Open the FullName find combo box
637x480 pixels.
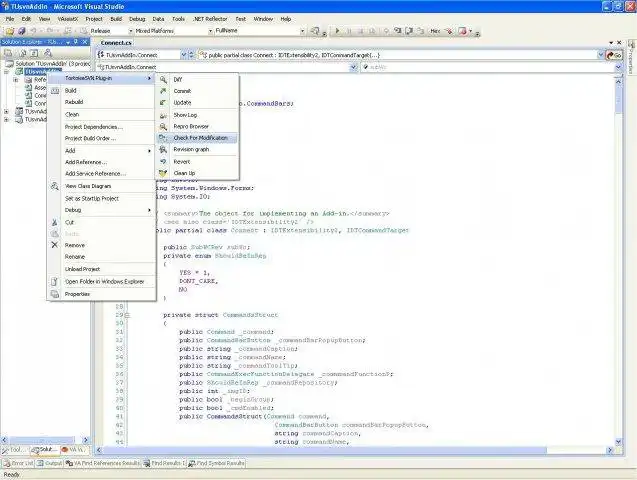pyautogui.click(x=302, y=31)
